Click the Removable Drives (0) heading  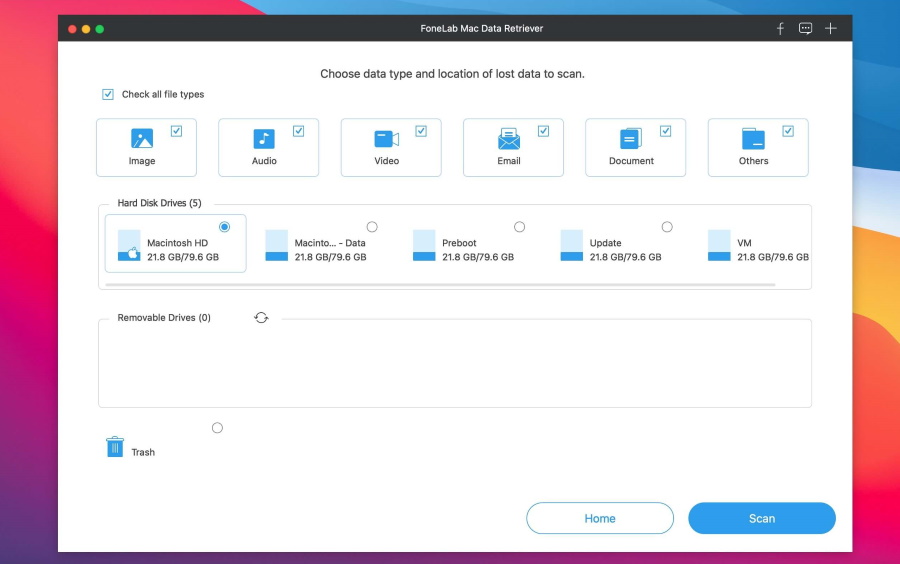tap(164, 317)
